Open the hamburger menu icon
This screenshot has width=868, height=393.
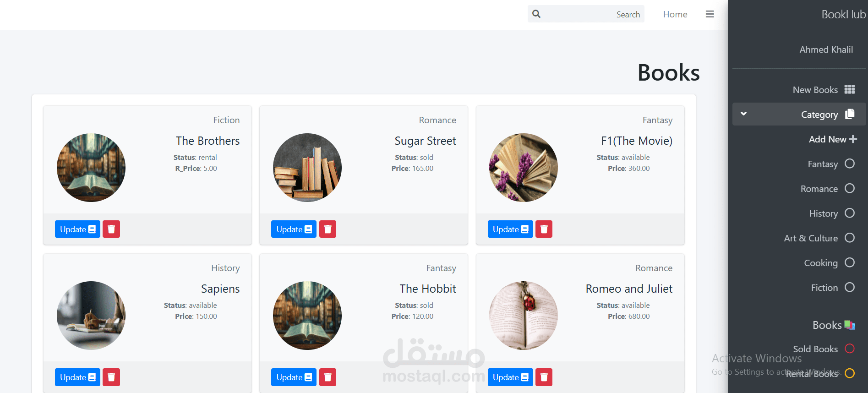[x=710, y=14]
